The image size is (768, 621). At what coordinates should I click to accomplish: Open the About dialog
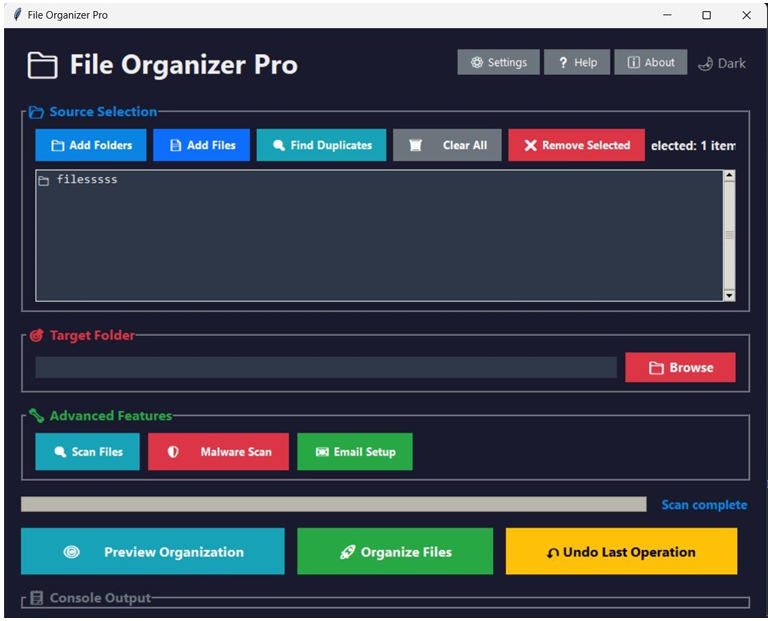(x=650, y=62)
